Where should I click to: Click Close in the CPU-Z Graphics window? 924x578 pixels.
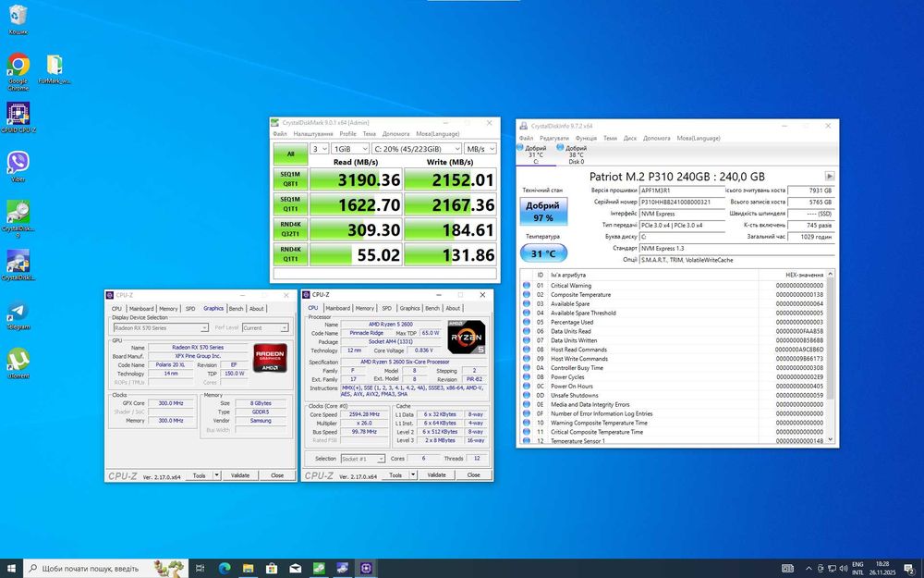click(x=277, y=475)
